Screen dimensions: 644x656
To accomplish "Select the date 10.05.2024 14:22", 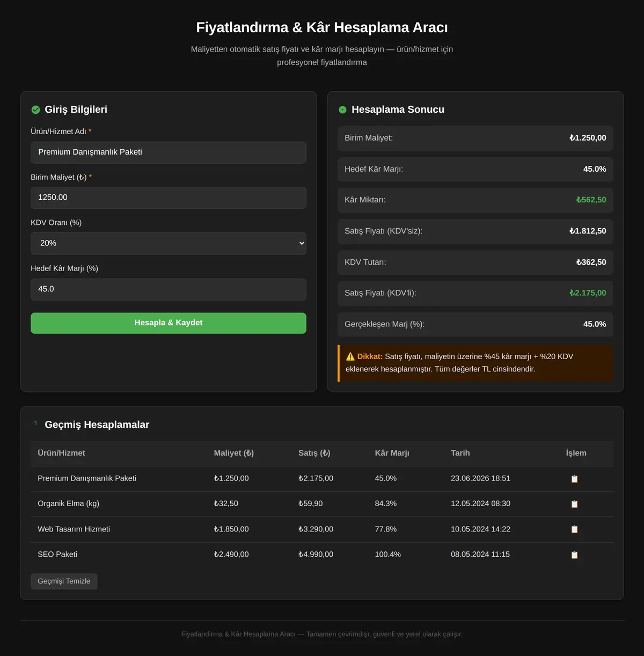I will pyautogui.click(x=480, y=529).
